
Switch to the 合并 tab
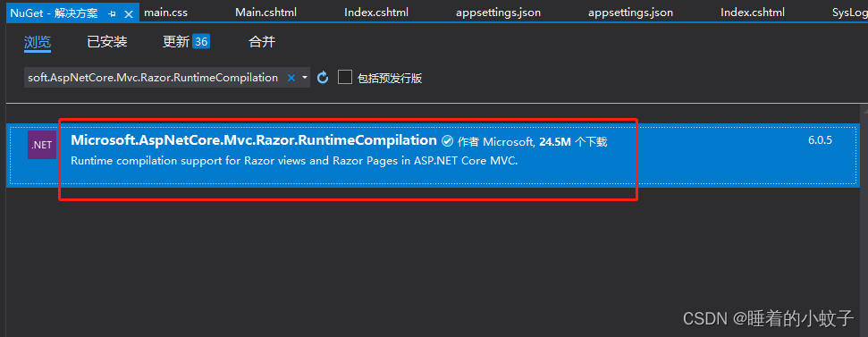click(x=262, y=41)
